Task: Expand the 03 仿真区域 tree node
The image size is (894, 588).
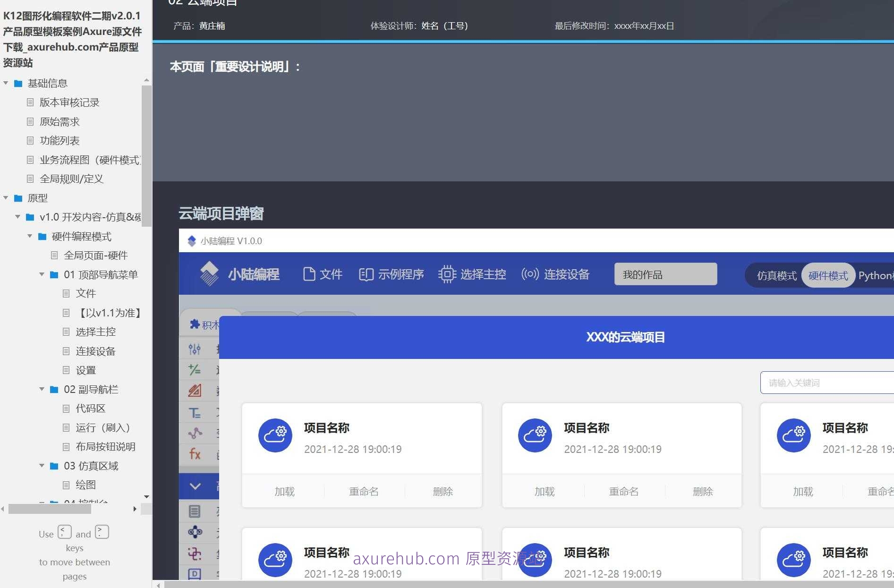Action: (42, 466)
